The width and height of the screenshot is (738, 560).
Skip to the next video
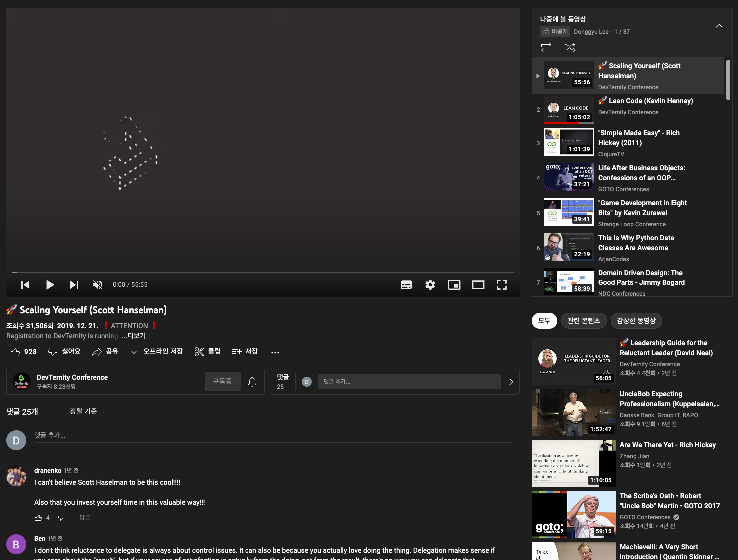coord(74,285)
